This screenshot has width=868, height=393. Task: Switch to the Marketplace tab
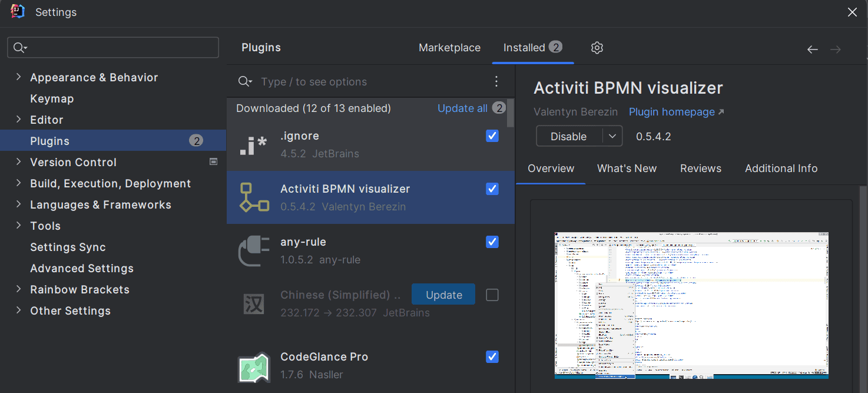(449, 48)
